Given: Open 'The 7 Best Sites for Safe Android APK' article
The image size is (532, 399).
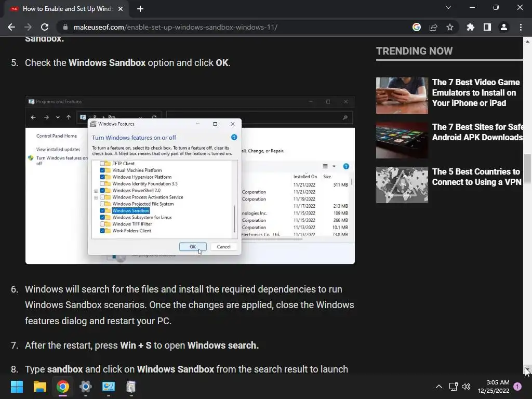Looking at the screenshot, I should (477, 132).
